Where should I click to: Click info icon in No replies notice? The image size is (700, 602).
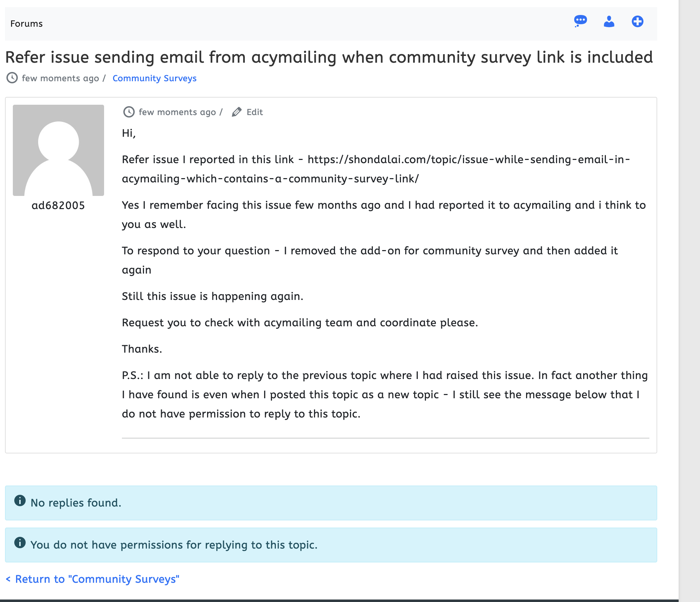click(x=20, y=501)
